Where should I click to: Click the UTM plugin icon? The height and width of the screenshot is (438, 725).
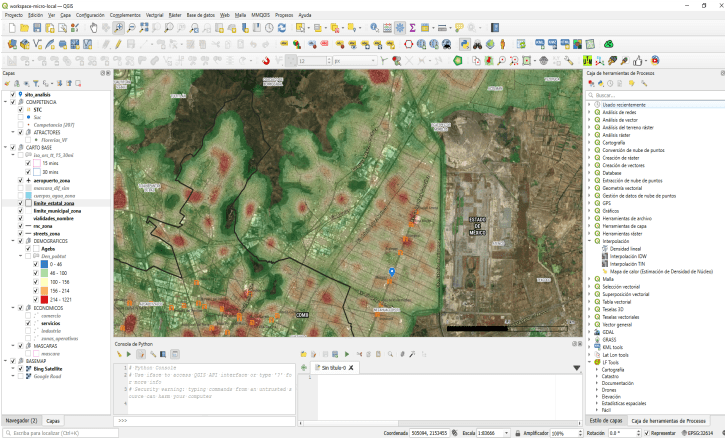pyautogui.click(x=587, y=61)
